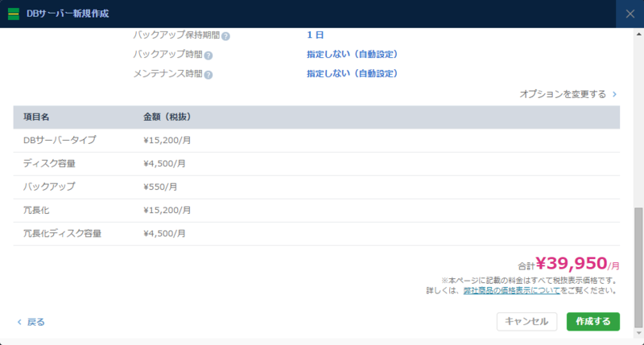Image resolution: width=644 pixels, height=345 pixels.
Task: Click the バックアップ時間 label
Action: [x=168, y=55]
